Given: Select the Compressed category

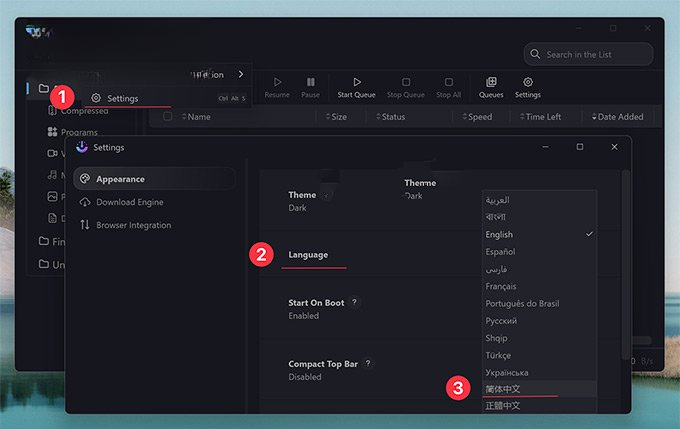Looking at the screenshot, I should (x=78, y=111).
